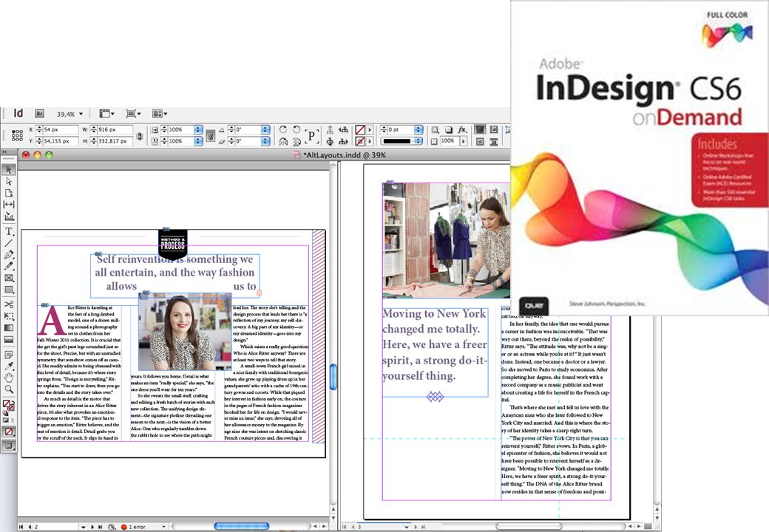Click the 1 error preflight status

[x=137, y=527]
